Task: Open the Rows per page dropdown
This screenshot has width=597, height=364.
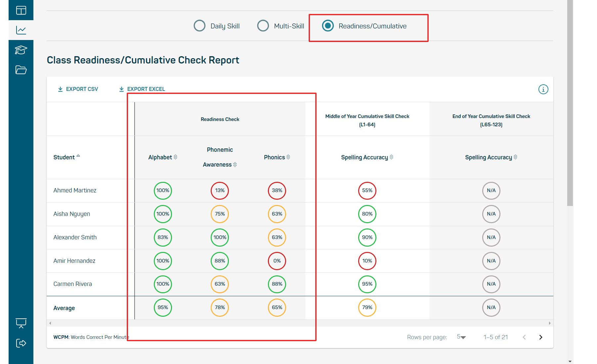Action: pyautogui.click(x=461, y=337)
